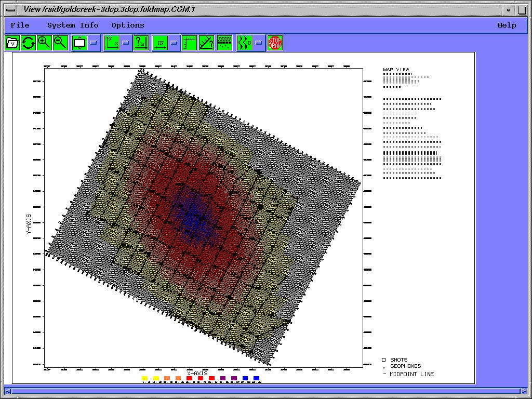Viewport: 532px width, 399px height.
Task: Open the File menu
Action: 20,25
